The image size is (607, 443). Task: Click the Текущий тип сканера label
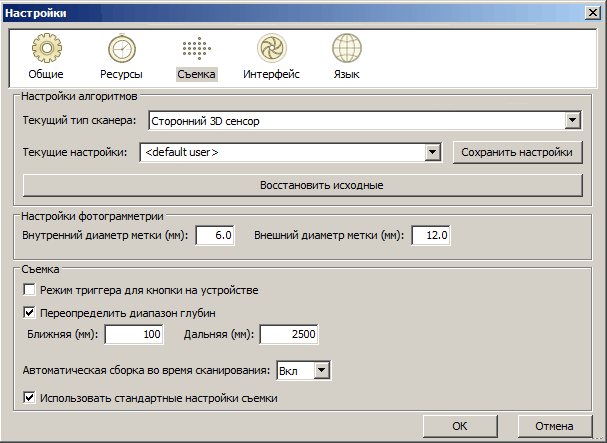coord(79,120)
